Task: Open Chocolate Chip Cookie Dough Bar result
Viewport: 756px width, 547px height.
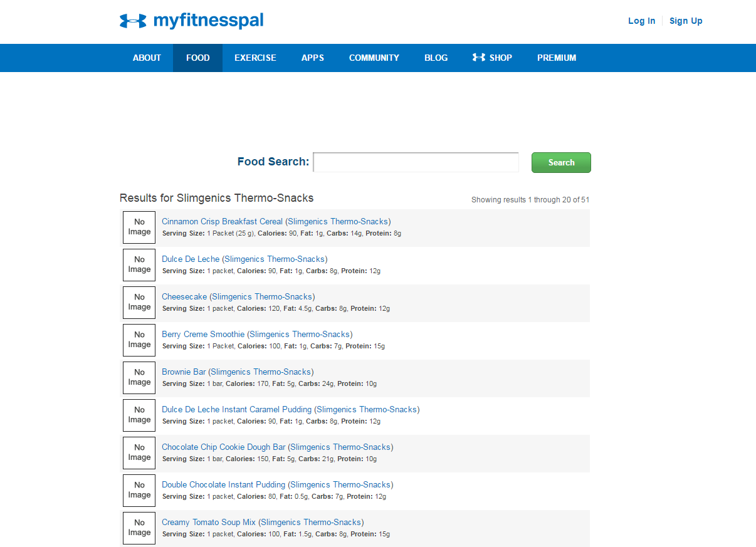Action: 277,447
